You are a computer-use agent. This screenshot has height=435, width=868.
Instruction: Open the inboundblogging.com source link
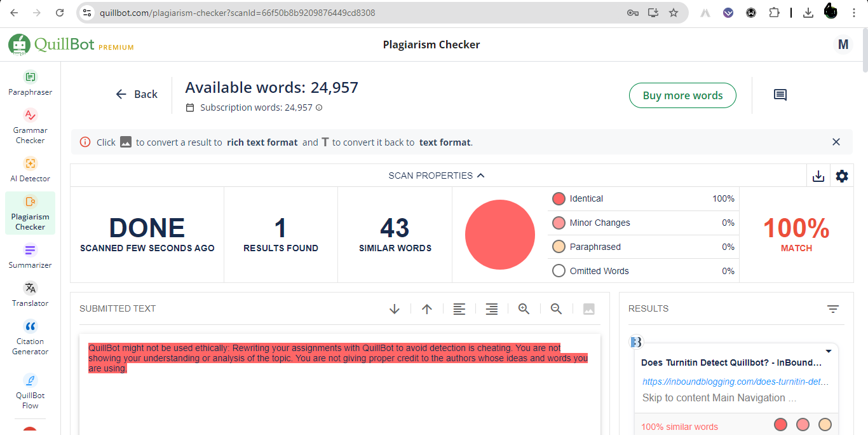point(736,382)
